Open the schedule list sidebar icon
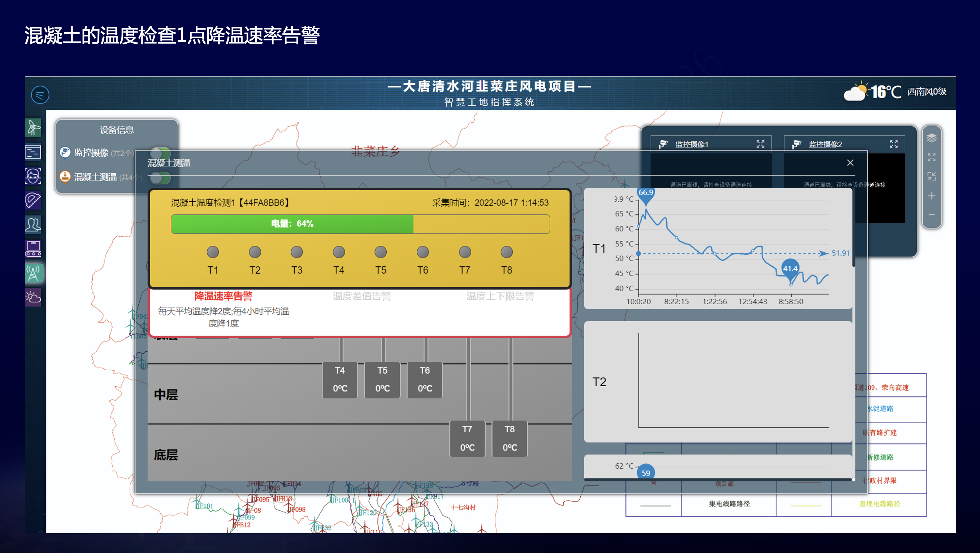The width and height of the screenshot is (980, 553). point(33,152)
